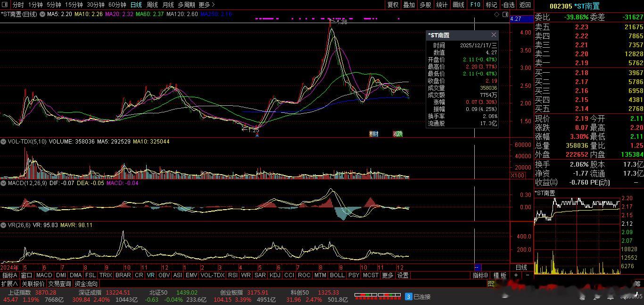Open F10 company information
This screenshot has width=644, height=305.
475,5
